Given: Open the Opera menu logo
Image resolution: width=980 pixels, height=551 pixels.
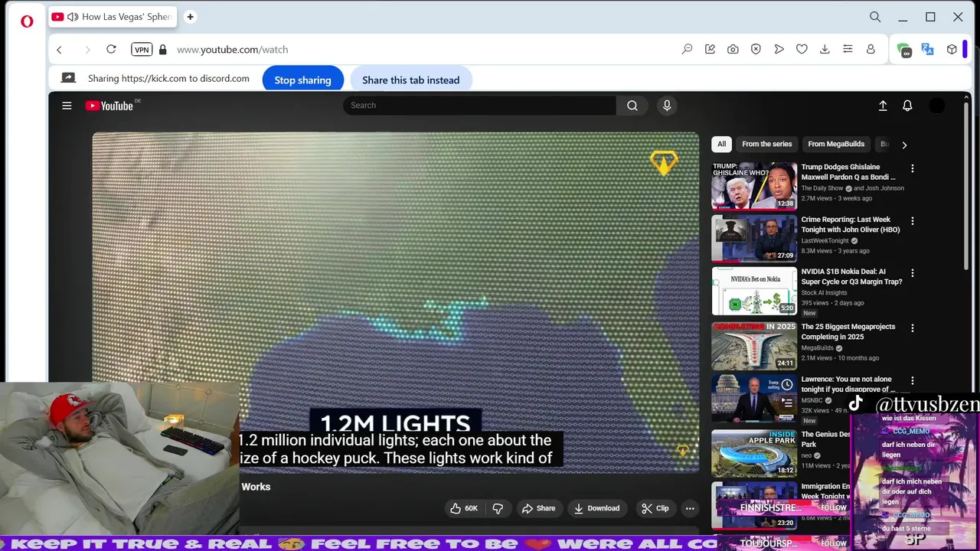Looking at the screenshot, I should pos(27,21).
